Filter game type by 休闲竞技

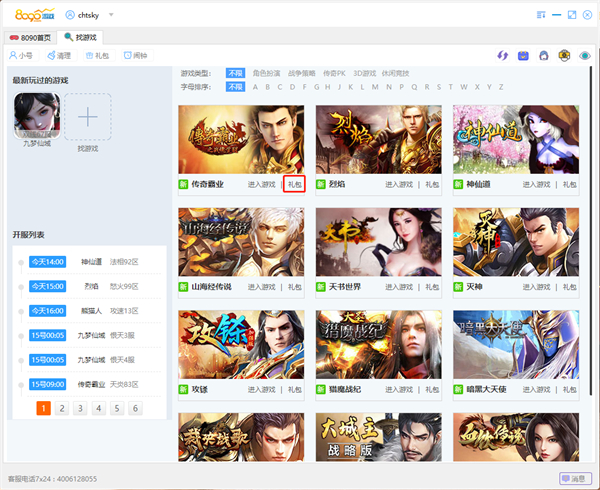395,73
